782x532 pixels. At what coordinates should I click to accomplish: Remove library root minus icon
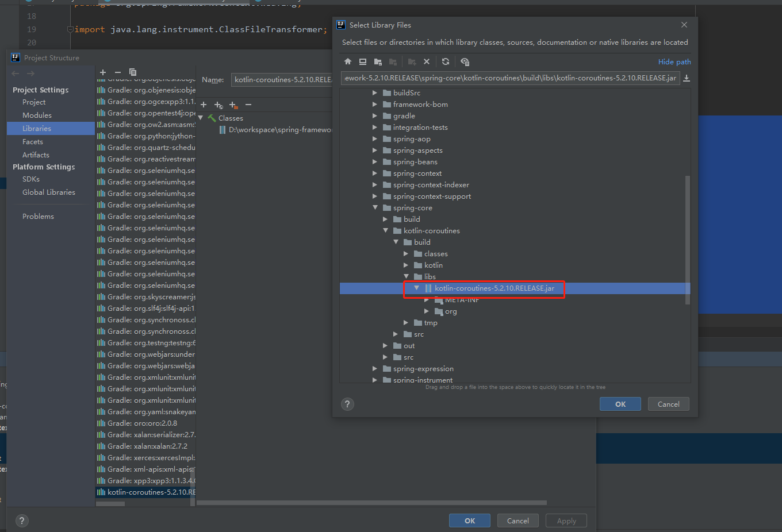coord(248,105)
